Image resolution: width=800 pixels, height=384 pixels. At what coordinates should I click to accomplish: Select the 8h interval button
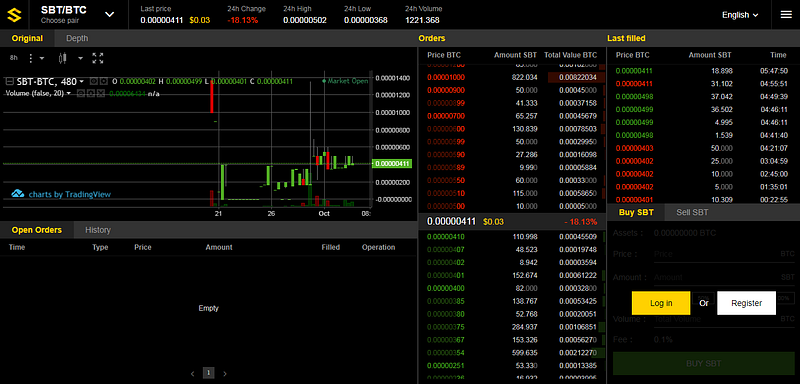[13, 58]
